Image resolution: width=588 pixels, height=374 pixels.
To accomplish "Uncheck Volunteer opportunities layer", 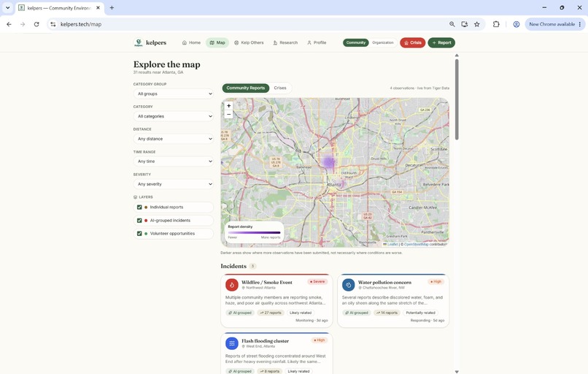I will tap(139, 234).
